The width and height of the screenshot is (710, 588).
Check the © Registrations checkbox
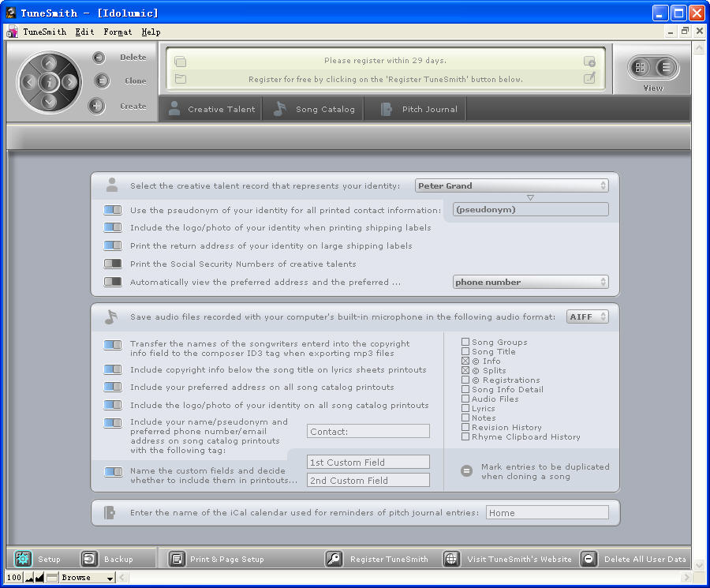click(x=465, y=380)
